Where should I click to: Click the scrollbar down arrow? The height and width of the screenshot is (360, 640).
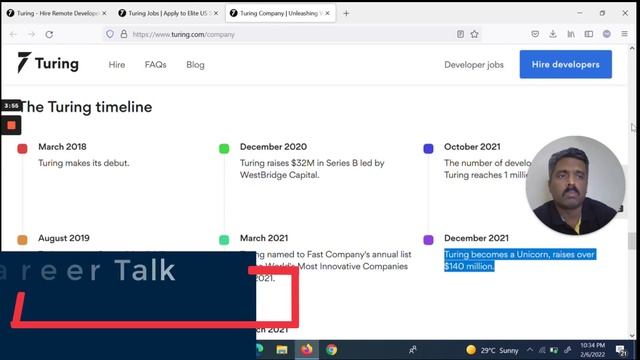(632, 335)
